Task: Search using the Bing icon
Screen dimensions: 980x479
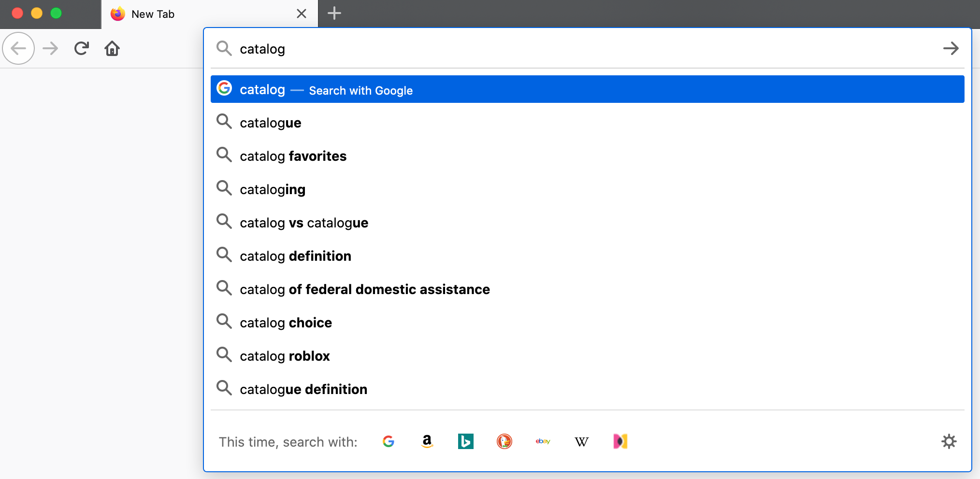Action: 465,441
